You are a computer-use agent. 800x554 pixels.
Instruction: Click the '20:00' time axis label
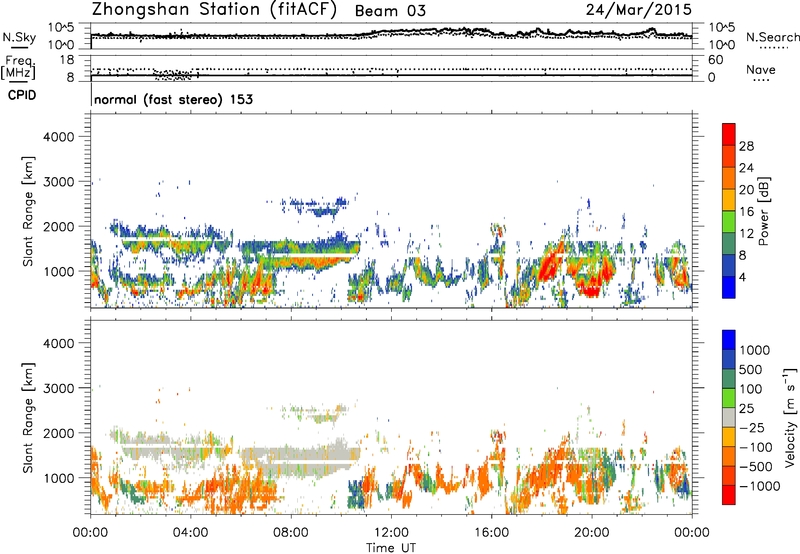coord(592,533)
